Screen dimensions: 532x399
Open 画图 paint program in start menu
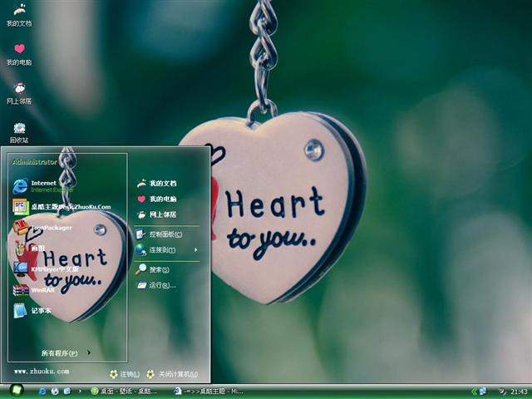[x=29, y=249]
